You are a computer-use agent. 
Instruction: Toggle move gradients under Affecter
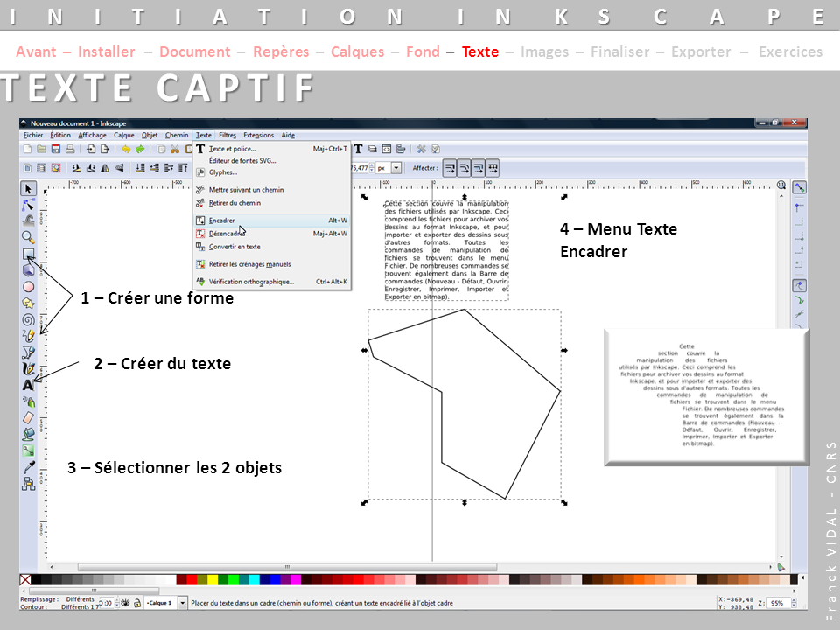click(478, 168)
